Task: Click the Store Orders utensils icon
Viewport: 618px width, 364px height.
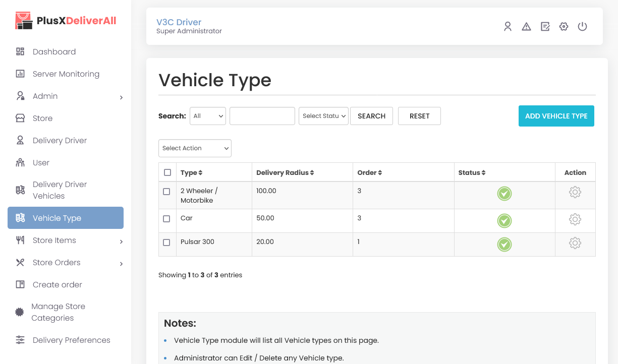Action: [x=20, y=262]
